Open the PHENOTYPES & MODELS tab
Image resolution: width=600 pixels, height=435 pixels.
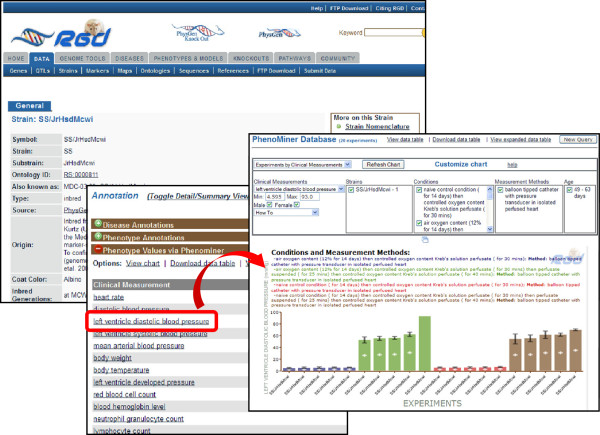(188, 58)
